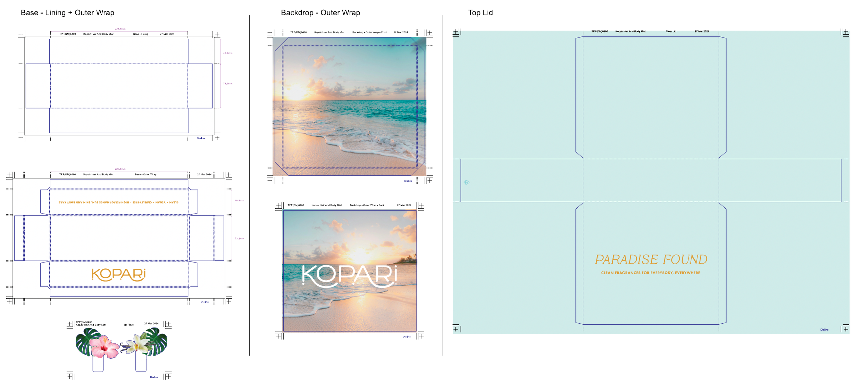Click 'CLEAN FRAGRANCES FOR EVERYBODY, EVERYWHERE' tagline
Image resolution: width=868 pixels, height=383 pixels.
pyautogui.click(x=650, y=273)
